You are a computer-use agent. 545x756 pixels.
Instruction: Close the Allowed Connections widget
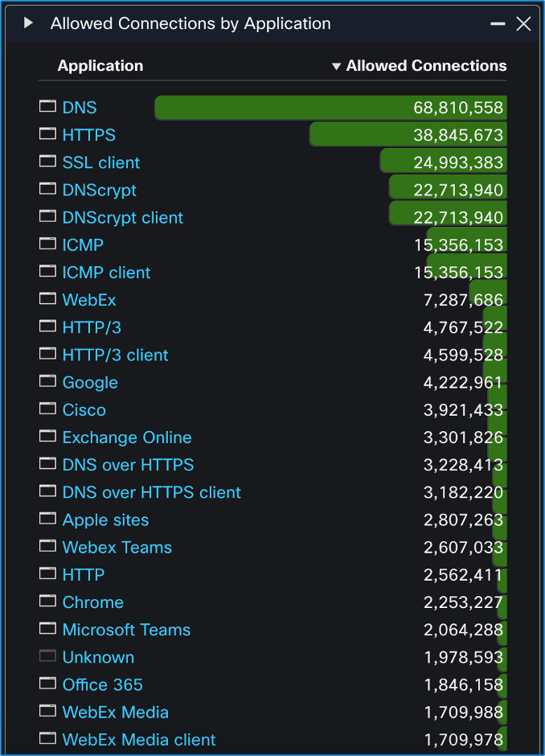(523, 24)
